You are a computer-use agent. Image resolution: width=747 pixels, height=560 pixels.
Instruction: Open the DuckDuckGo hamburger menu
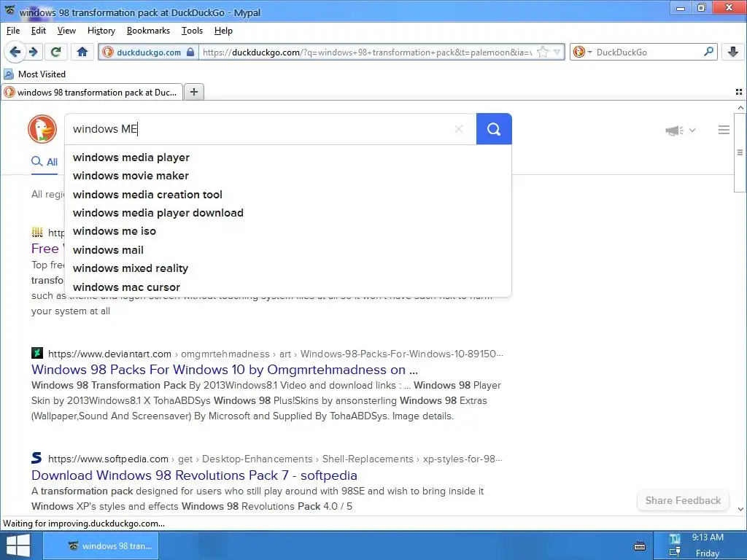pyautogui.click(x=724, y=130)
